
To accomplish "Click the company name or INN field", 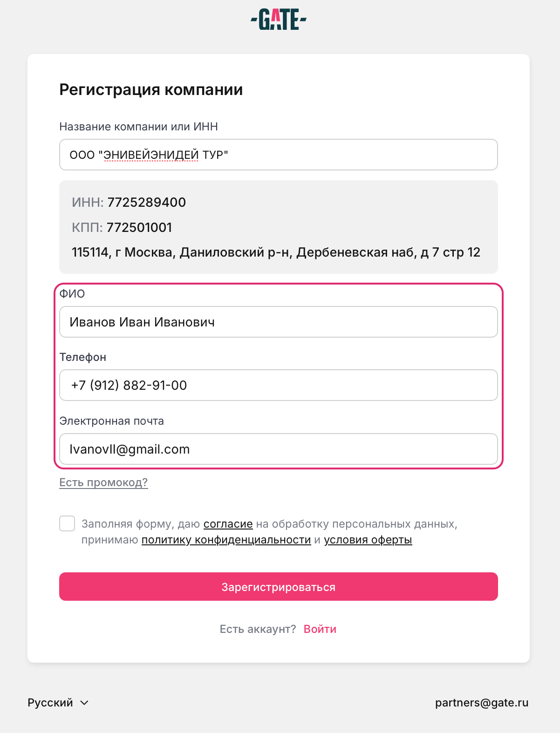I will (x=278, y=155).
